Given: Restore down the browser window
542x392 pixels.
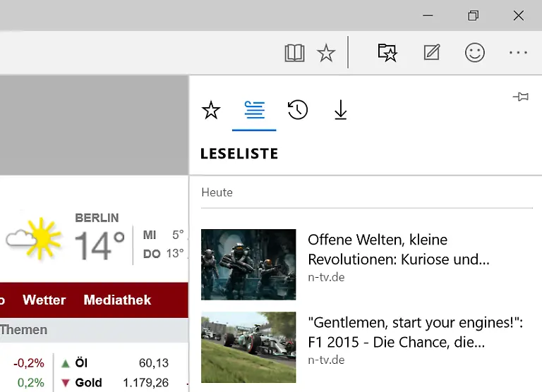Looking at the screenshot, I should (473, 16).
